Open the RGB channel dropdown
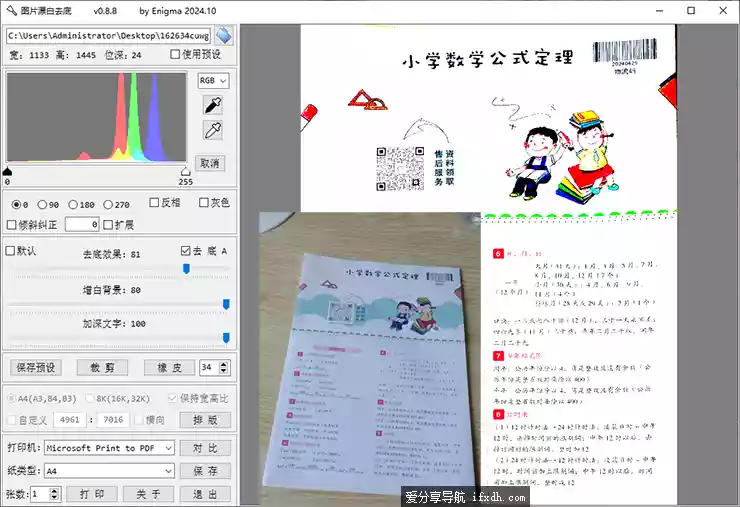This screenshot has width=740, height=507. [x=213, y=81]
